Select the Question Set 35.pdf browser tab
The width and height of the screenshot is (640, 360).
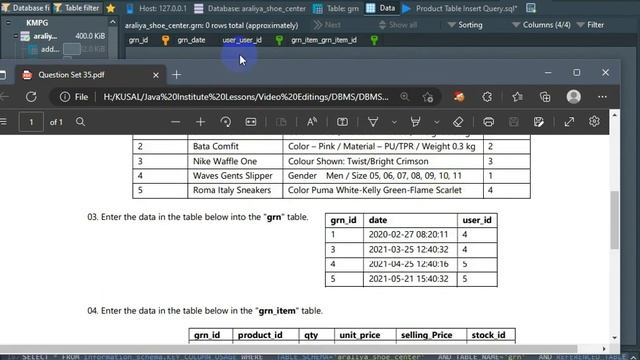click(90, 75)
